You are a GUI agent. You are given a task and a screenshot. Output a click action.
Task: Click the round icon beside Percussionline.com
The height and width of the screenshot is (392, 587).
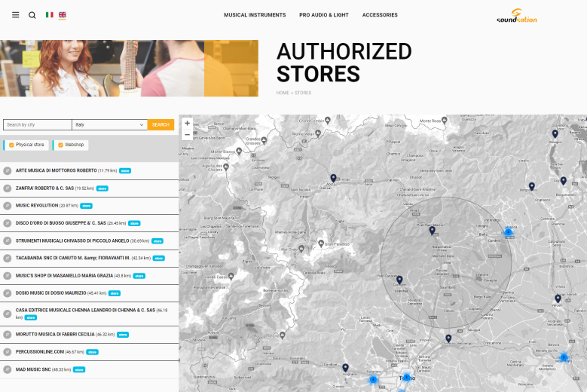point(8,352)
